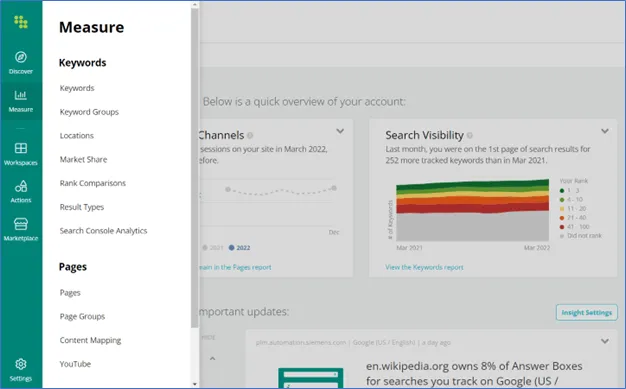
Task: Follow the View the Keywords report link
Action: (424, 267)
